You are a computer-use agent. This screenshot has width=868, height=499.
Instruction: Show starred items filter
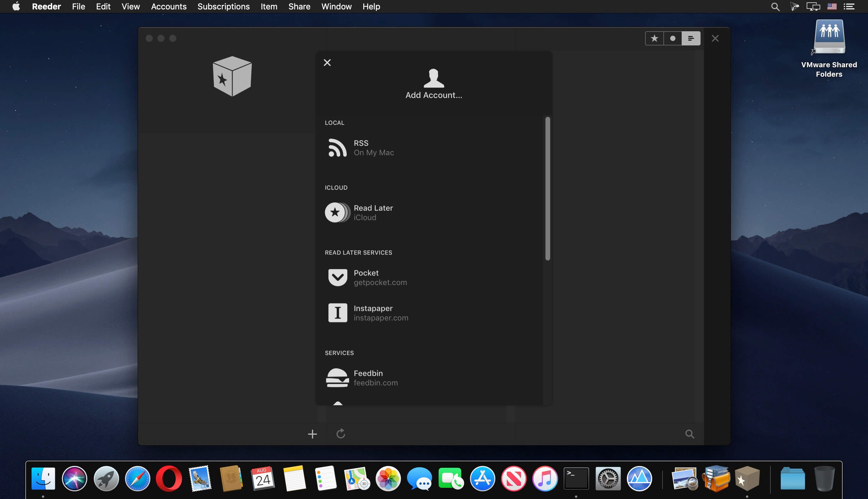(x=654, y=38)
